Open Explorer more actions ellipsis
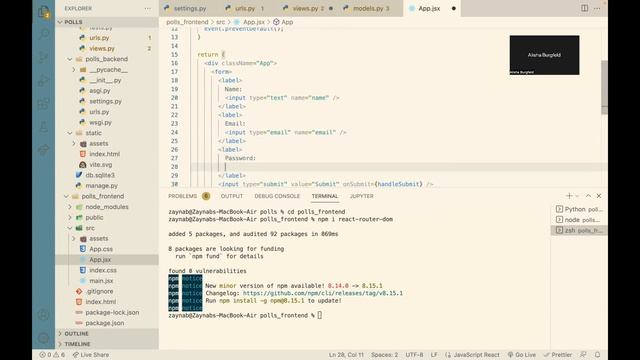This screenshot has width=640, height=360. point(147,9)
